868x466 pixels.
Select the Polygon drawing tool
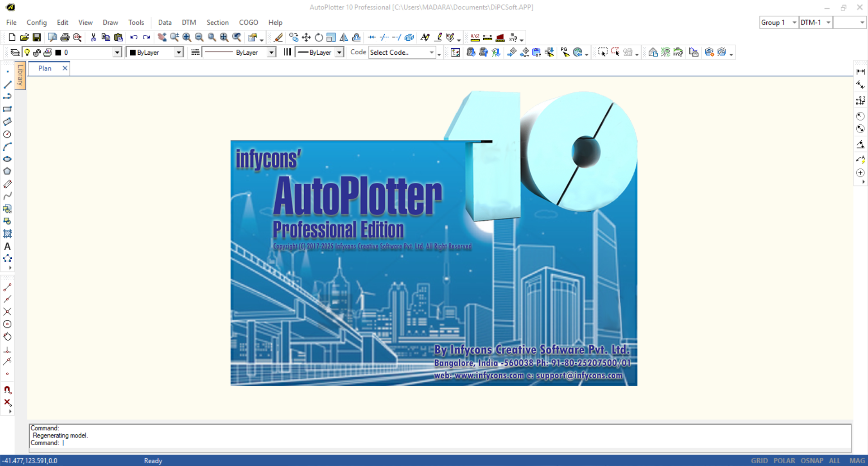7,171
